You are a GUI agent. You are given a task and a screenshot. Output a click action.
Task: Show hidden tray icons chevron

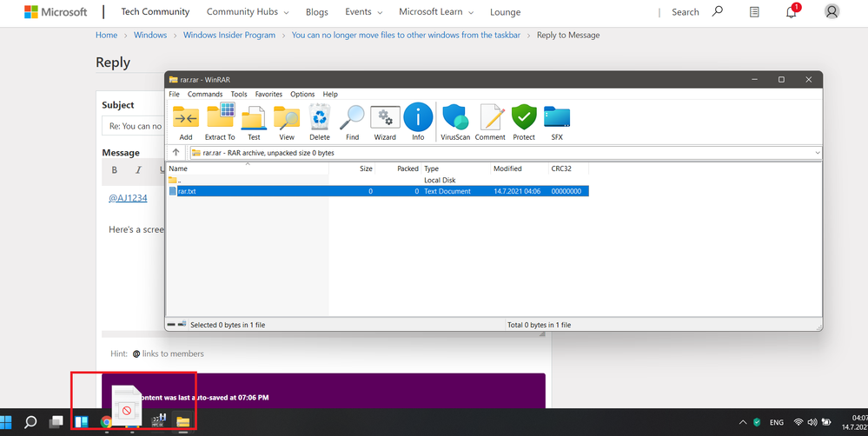coord(743,422)
